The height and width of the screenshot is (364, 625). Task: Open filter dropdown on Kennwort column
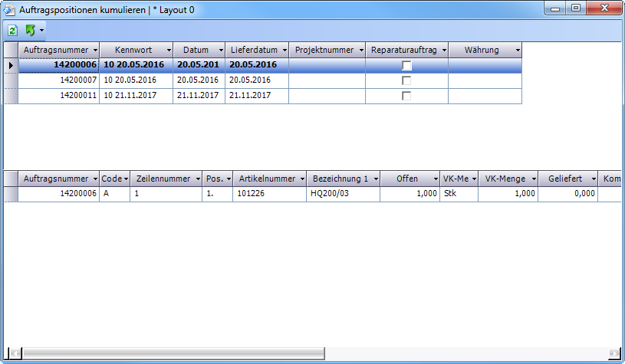(x=166, y=51)
